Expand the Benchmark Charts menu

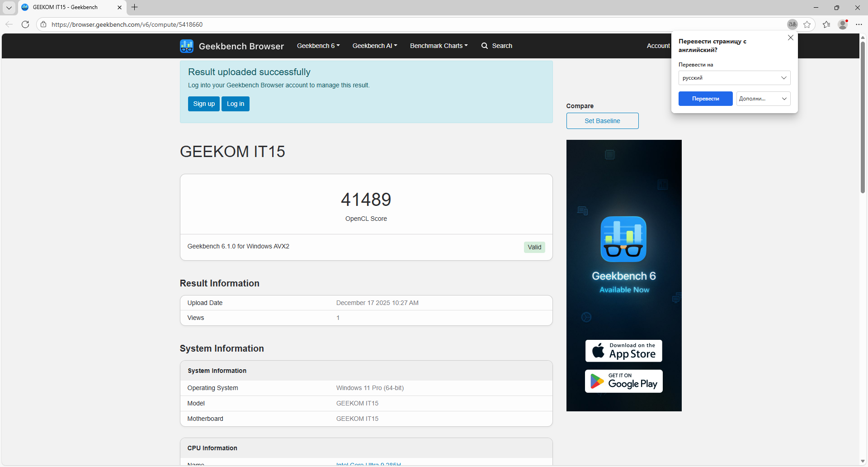pyautogui.click(x=439, y=46)
